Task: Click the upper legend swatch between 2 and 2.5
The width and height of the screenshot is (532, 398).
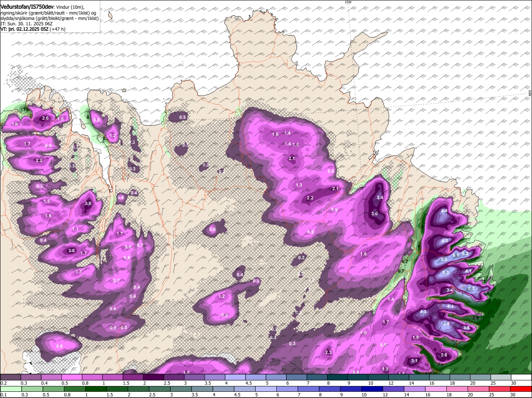Action: 153,377
